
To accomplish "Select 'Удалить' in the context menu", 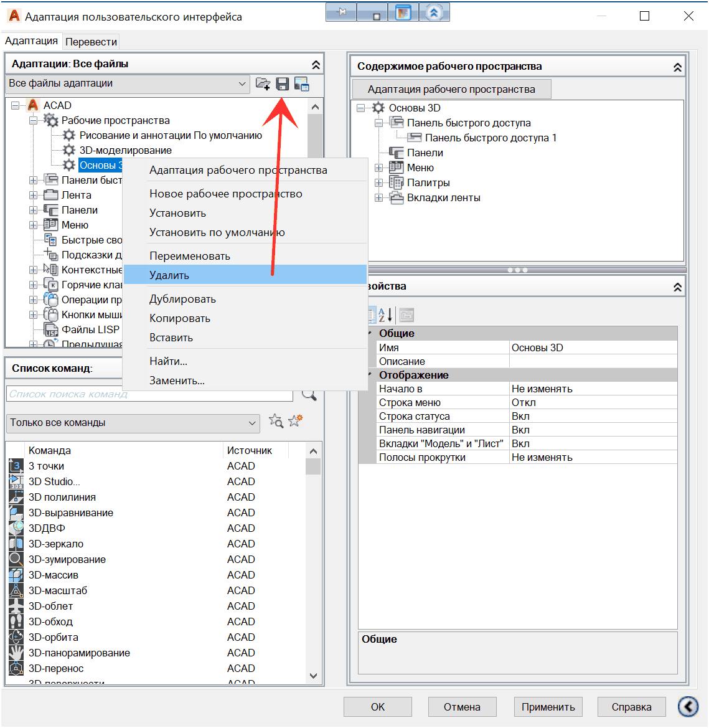I will coord(169,275).
